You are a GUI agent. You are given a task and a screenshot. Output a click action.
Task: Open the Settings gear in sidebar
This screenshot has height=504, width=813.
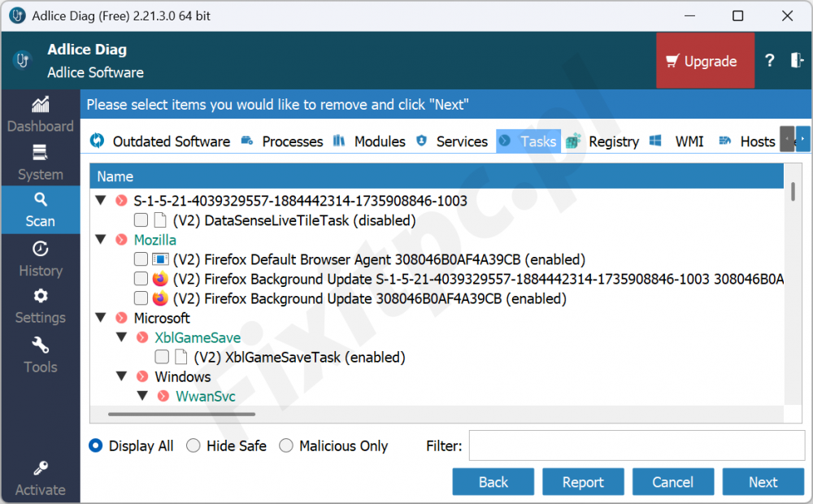(40, 306)
